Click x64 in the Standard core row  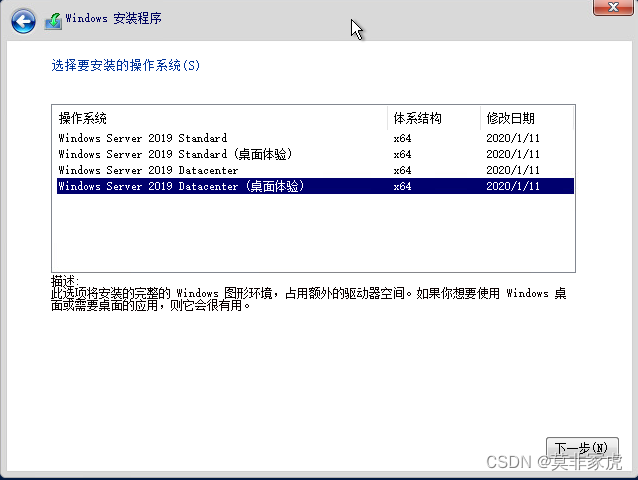[x=402, y=138]
